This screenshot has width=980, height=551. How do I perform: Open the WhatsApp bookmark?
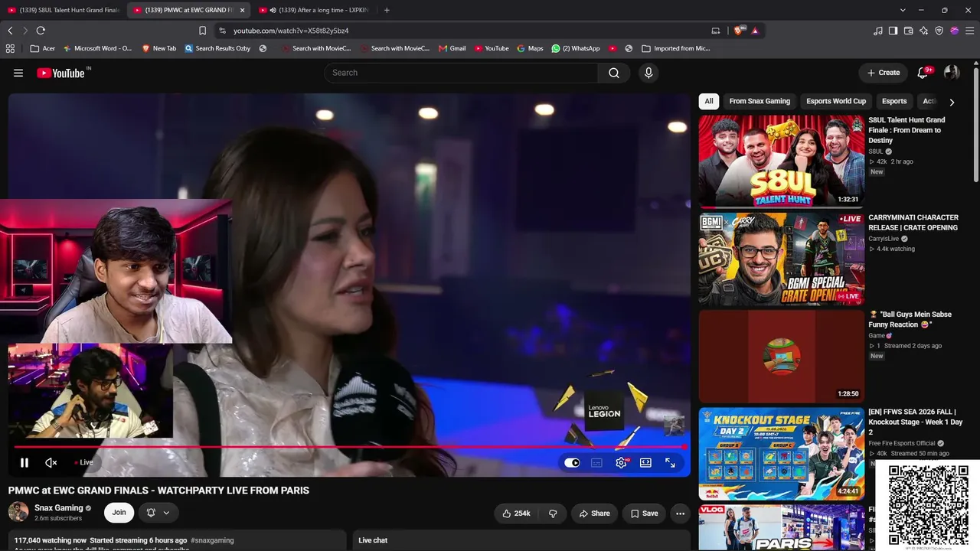576,48
